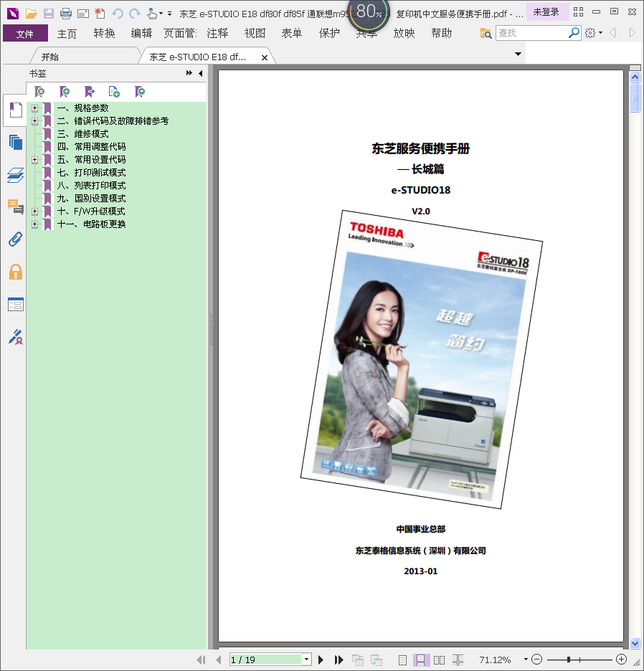
Task: Add a new bookmark with the plus flag icon
Action: [x=65, y=91]
